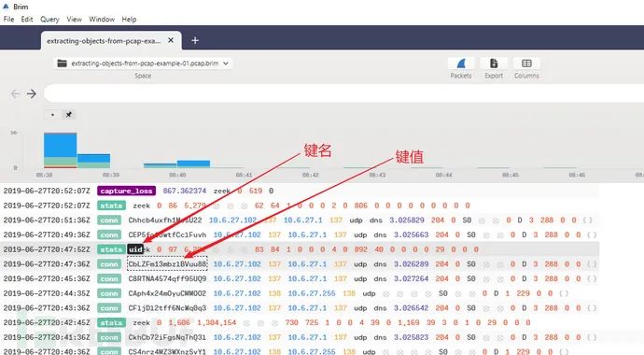Viewport: 644px width, 355px height.
Task: Open the Columns table icon
Action: point(526,64)
